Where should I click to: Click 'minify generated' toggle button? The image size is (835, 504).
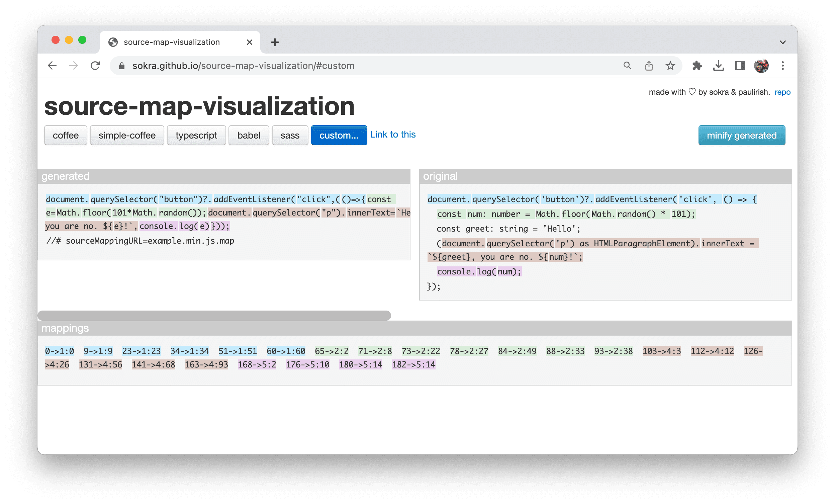(742, 136)
